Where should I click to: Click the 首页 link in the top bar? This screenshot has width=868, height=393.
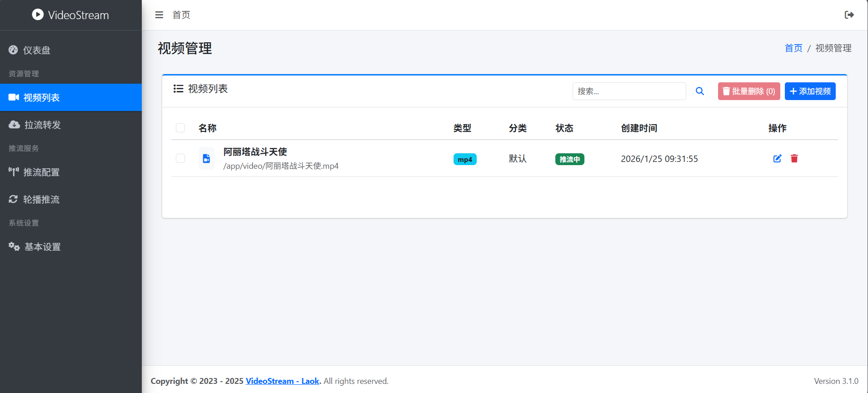tap(181, 15)
